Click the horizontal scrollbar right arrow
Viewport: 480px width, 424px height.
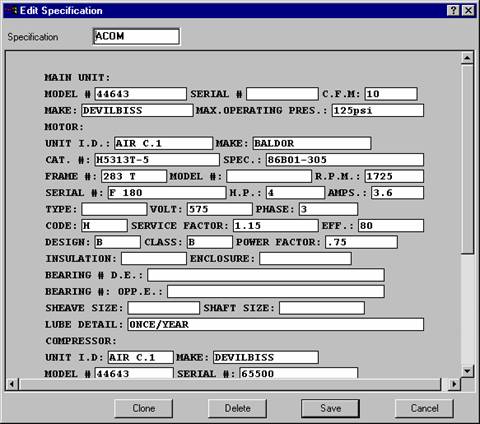tap(454, 384)
